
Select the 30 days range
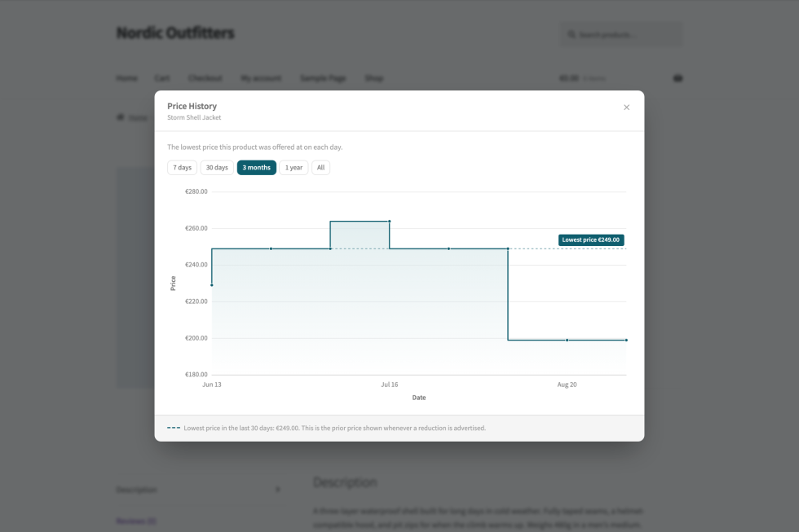(217, 168)
